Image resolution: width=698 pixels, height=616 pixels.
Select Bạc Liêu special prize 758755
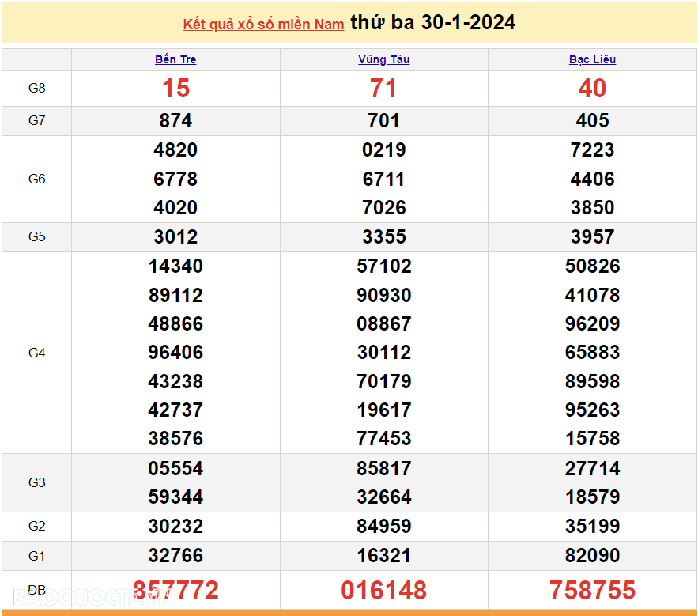(x=592, y=590)
